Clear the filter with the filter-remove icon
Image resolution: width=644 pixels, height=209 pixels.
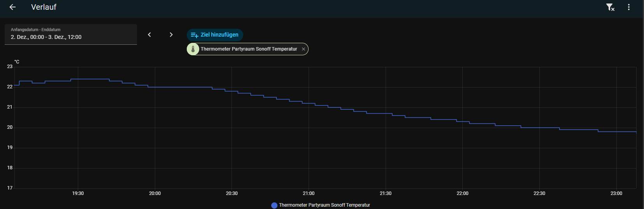pos(610,7)
